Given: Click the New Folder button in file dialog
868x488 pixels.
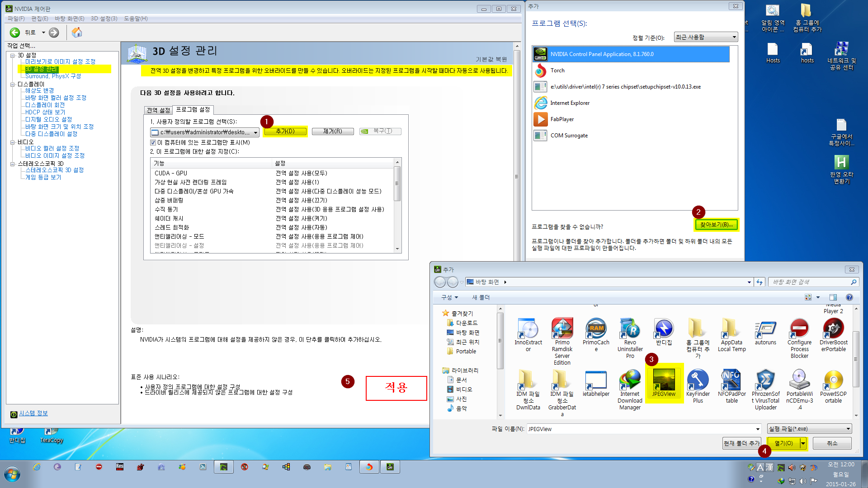Looking at the screenshot, I should point(481,297).
